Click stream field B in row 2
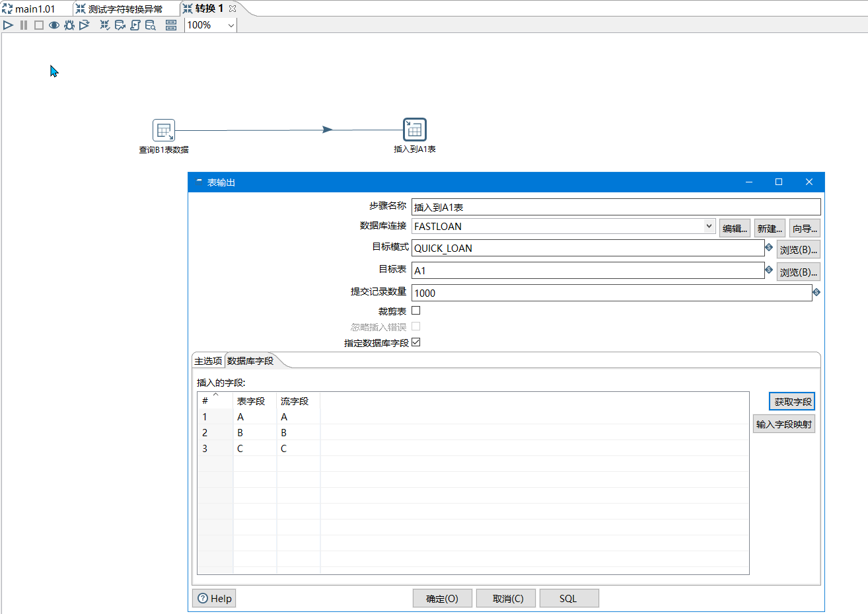Viewport: 868px width, 614px height. click(x=298, y=432)
